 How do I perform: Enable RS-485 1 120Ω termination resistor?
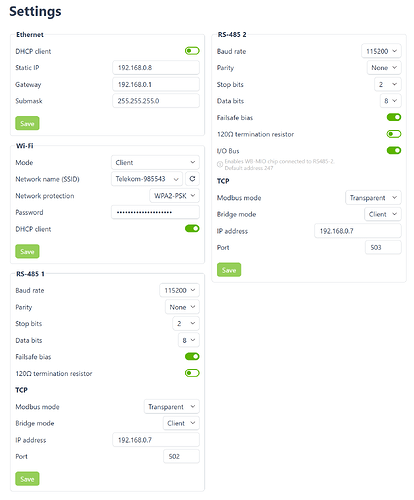192,373
